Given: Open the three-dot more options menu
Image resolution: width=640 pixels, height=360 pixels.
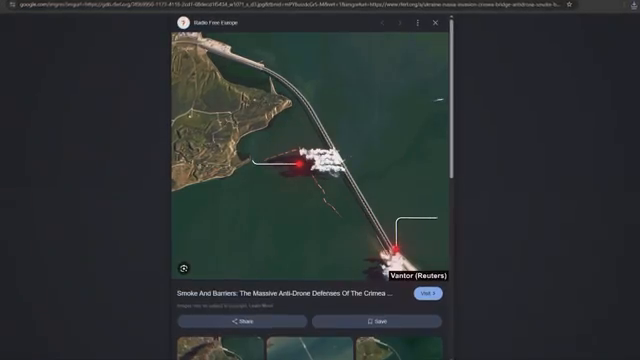Looking at the screenshot, I should point(418,23).
